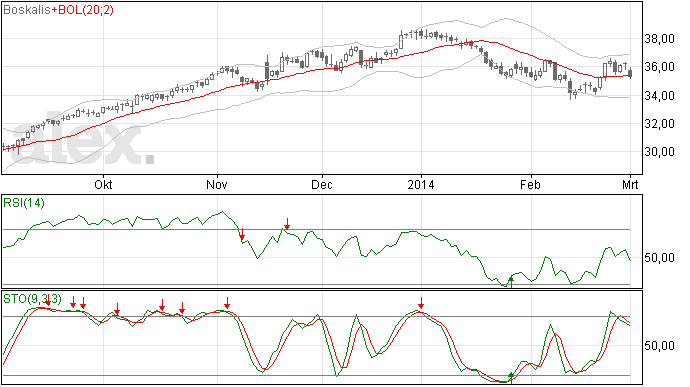Click the green buy arrow in STO panel
Screen dimensions: 690x387
[511, 377]
